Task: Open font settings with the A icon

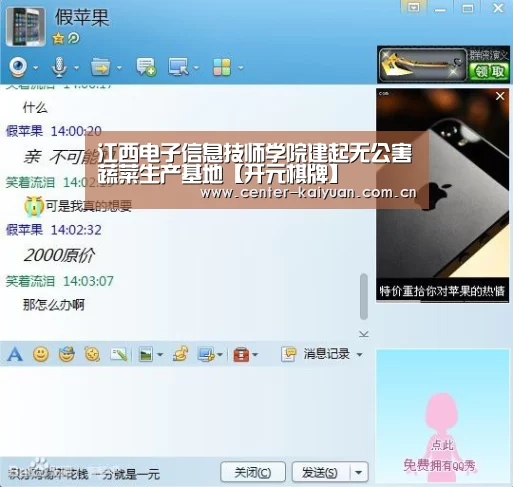Action: 15,354
